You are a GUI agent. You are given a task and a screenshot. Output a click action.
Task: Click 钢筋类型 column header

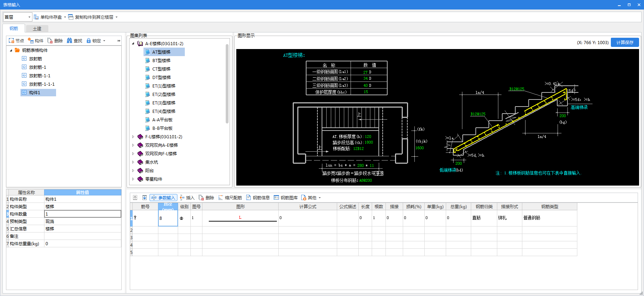pyautogui.click(x=549, y=206)
